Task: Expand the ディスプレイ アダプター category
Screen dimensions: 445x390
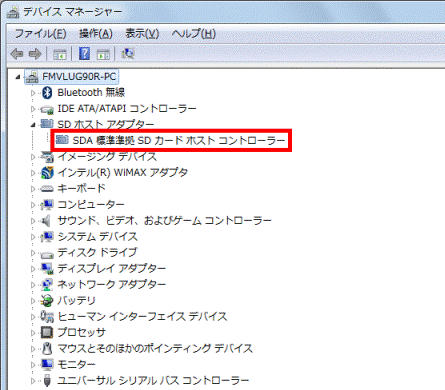Action: point(33,269)
